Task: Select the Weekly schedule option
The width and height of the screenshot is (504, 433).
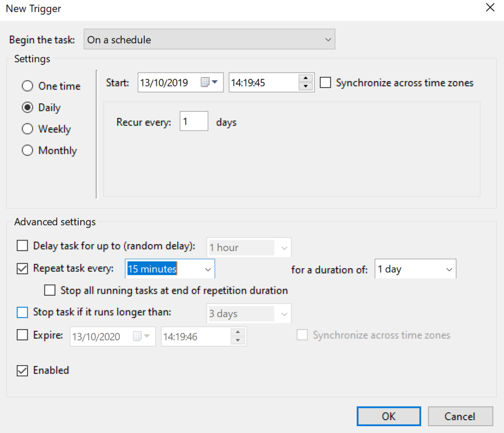Action: [x=28, y=129]
